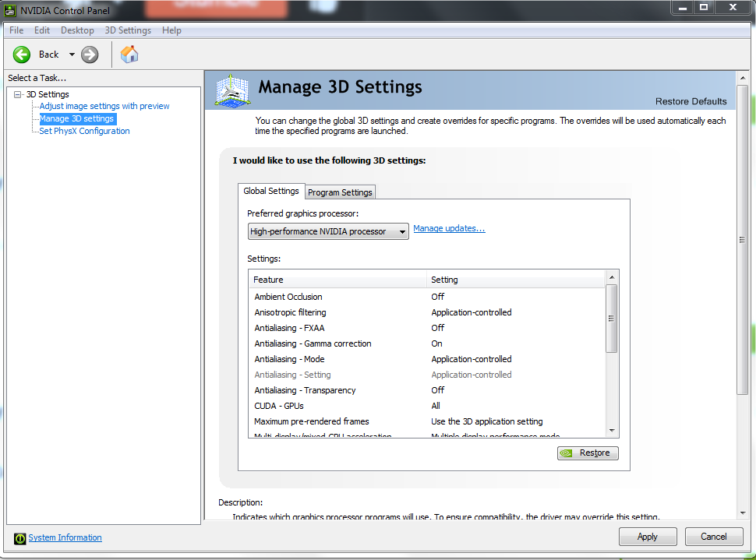This screenshot has width=756, height=560.
Task: Switch to Global Settings tab
Action: [x=271, y=191]
